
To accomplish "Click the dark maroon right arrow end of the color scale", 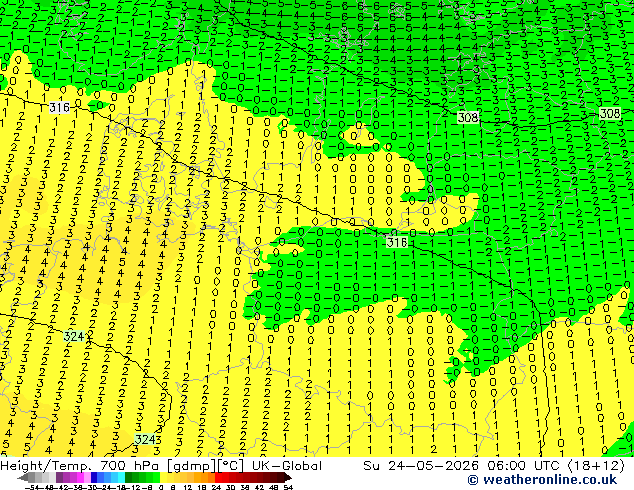I will pyautogui.click(x=287, y=477).
